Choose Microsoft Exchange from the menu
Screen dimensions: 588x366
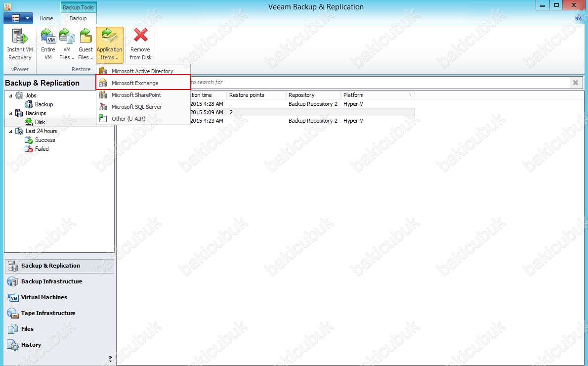[x=143, y=83]
